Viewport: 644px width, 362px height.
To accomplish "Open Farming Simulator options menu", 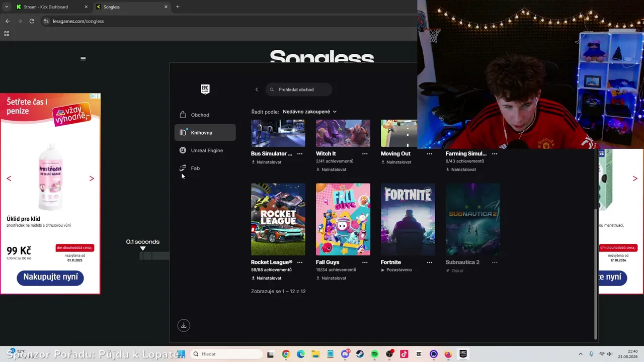I will coord(495,154).
